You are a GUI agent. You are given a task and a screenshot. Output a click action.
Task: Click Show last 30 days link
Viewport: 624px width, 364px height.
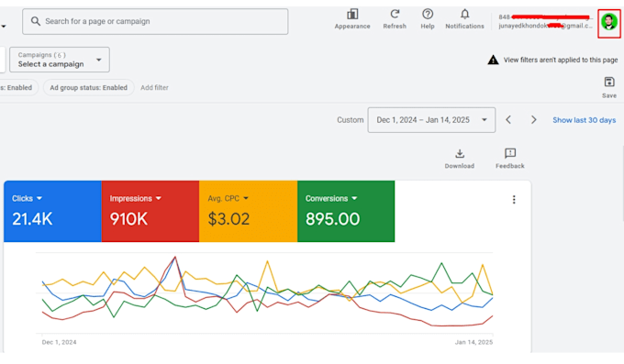click(x=584, y=120)
